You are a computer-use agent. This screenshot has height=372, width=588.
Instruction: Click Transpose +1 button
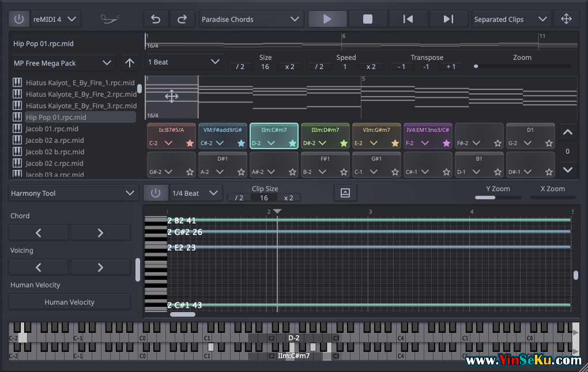pyautogui.click(x=451, y=67)
